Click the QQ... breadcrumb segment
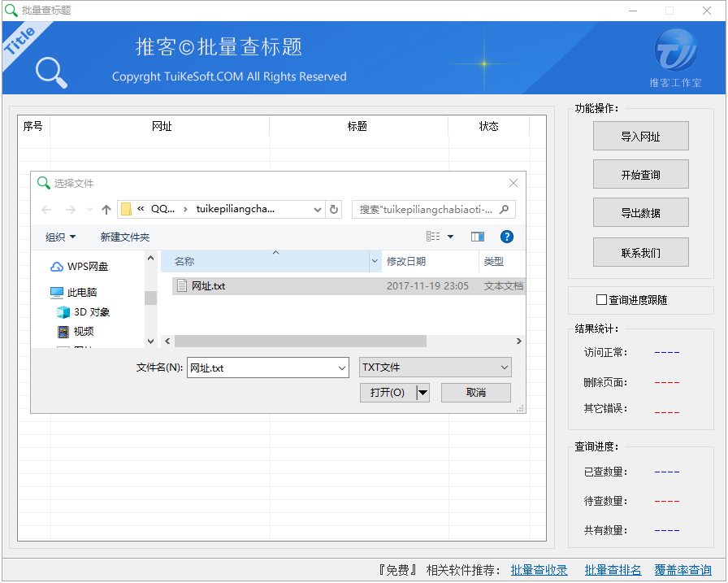 coord(163,209)
